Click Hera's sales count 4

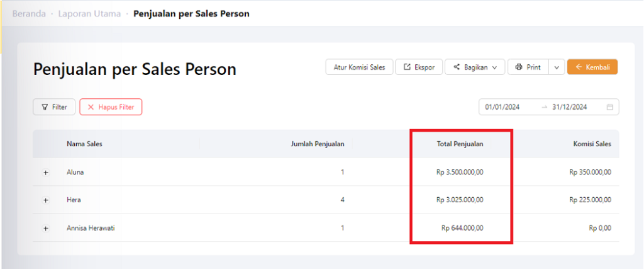pyautogui.click(x=342, y=200)
